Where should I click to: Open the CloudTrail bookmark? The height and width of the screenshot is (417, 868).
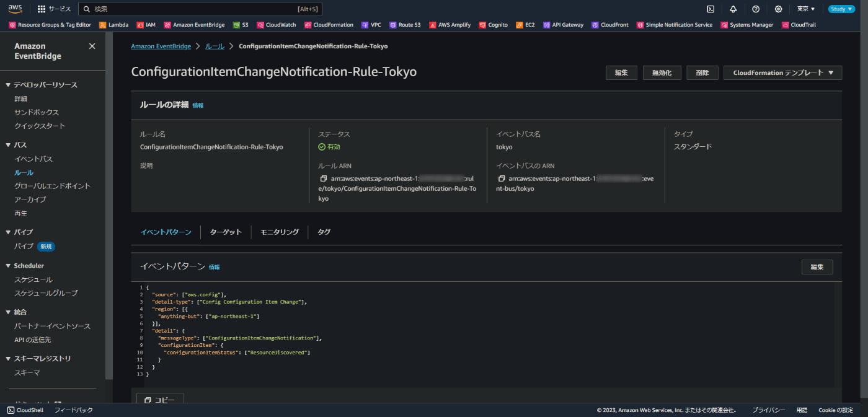[799, 25]
